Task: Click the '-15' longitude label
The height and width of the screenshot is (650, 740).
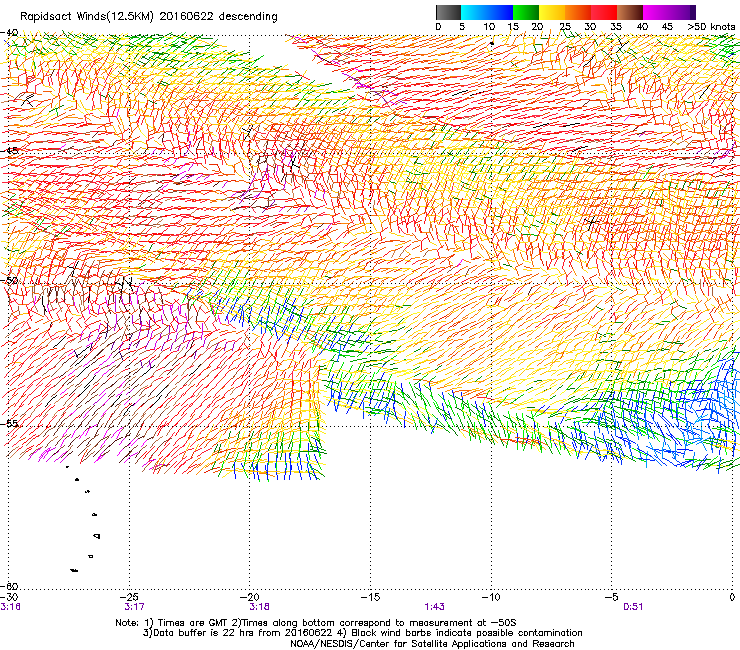Action: pyautogui.click(x=370, y=597)
